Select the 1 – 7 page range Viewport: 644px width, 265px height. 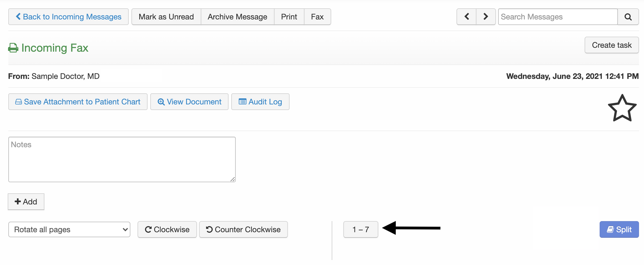point(361,229)
